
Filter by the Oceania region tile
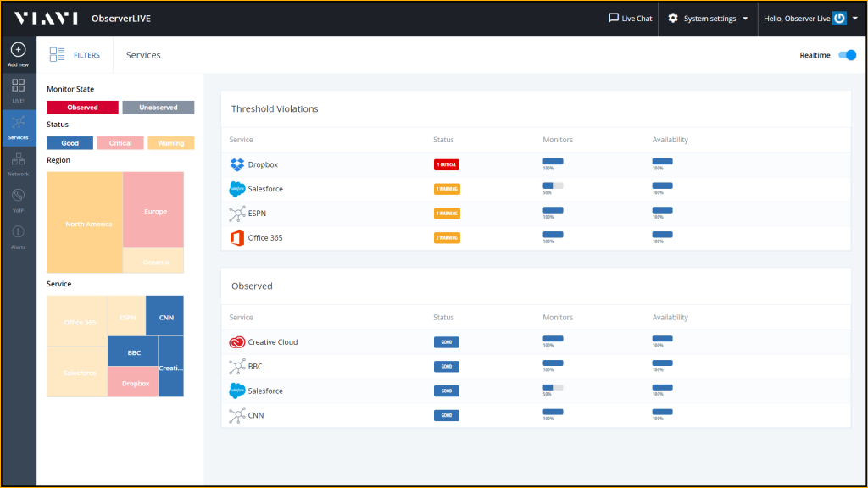[x=153, y=261]
